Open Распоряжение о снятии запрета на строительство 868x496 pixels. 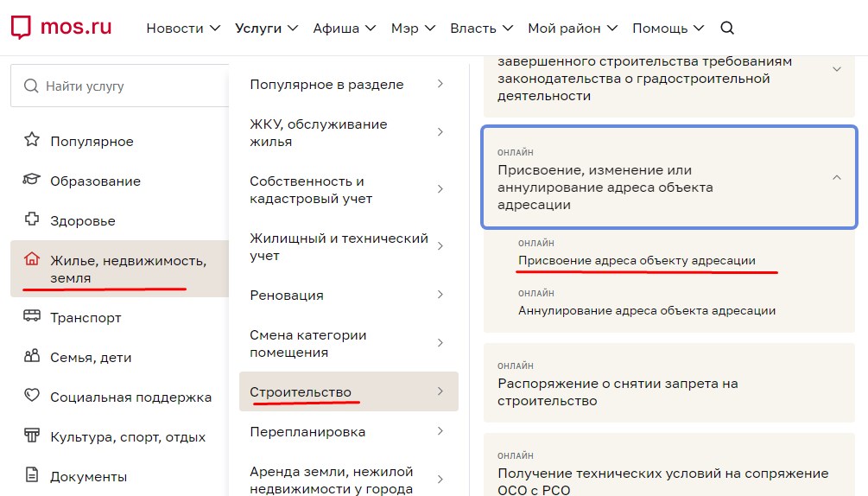pos(669,383)
